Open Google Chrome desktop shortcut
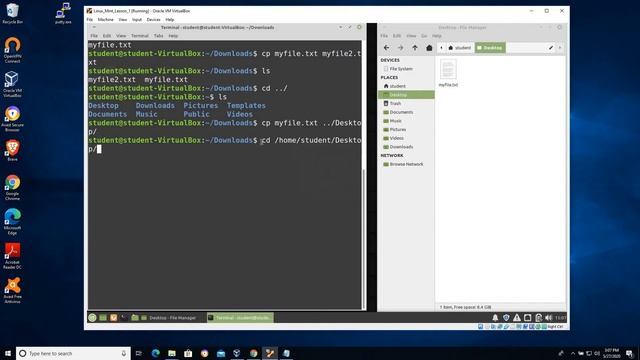This screenshot has width=640, height=360. (x=12, y=187)
